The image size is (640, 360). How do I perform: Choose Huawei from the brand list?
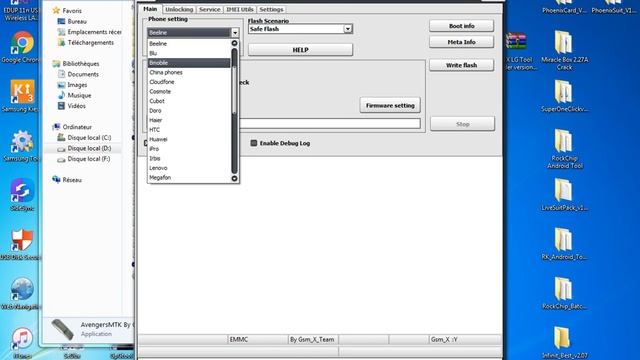[189, 140]
